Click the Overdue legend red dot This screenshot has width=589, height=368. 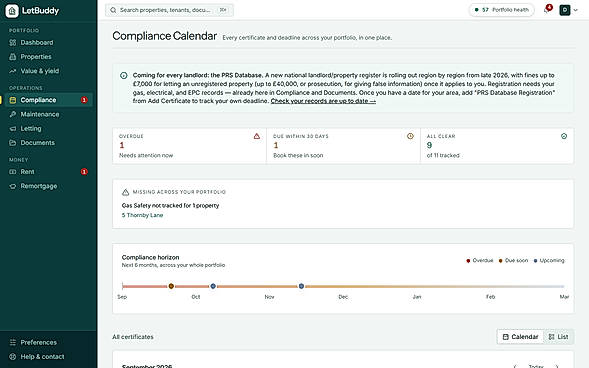tap(468, 261)
